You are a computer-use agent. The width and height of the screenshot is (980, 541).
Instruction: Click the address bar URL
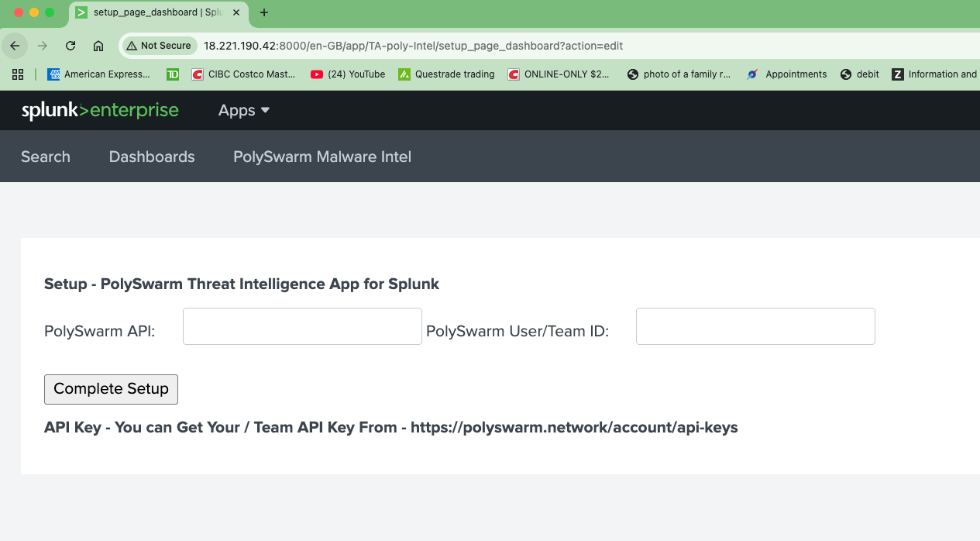(413, 46)
